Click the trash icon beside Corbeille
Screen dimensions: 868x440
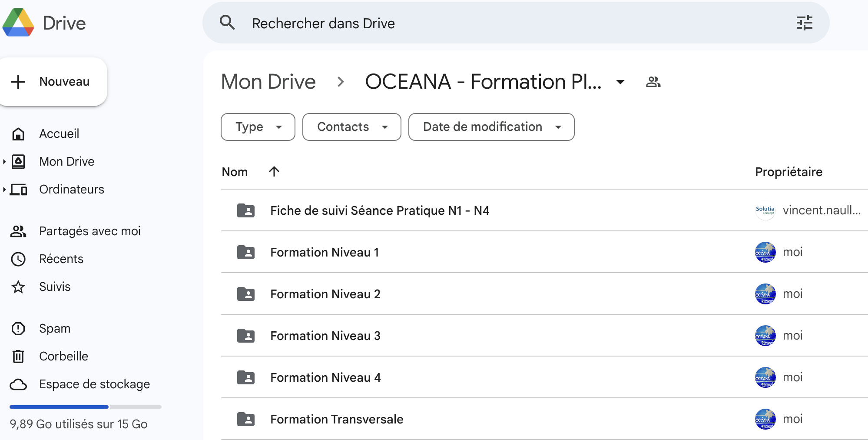(18, 357)
